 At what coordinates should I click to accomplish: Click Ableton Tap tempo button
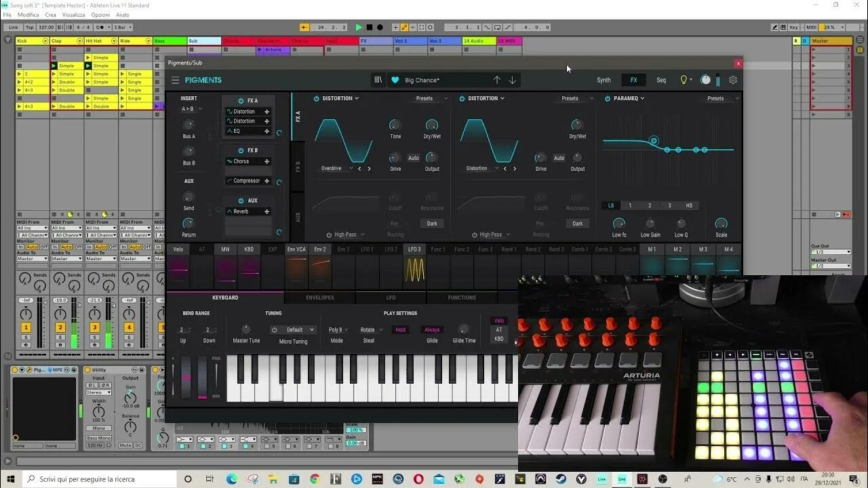(x=29, y=28)
